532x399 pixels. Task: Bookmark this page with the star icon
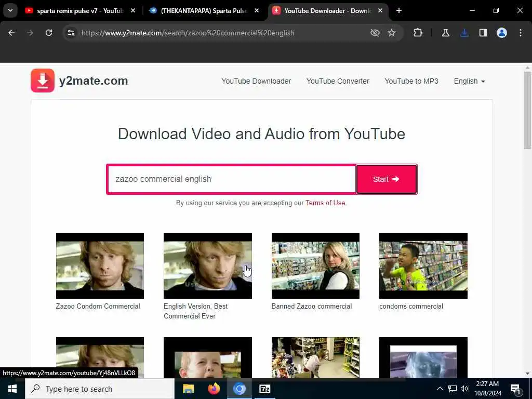tap(392, 33)
